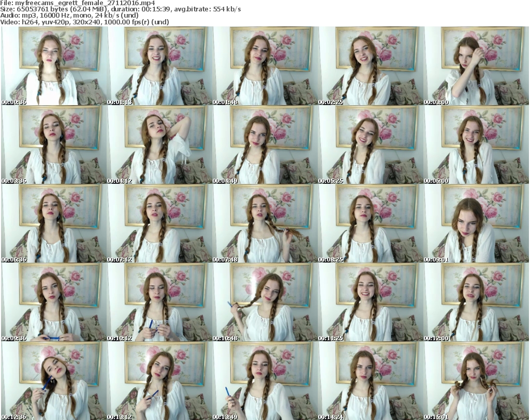Select the 00:13:12 thumbnail

[159, 381]
